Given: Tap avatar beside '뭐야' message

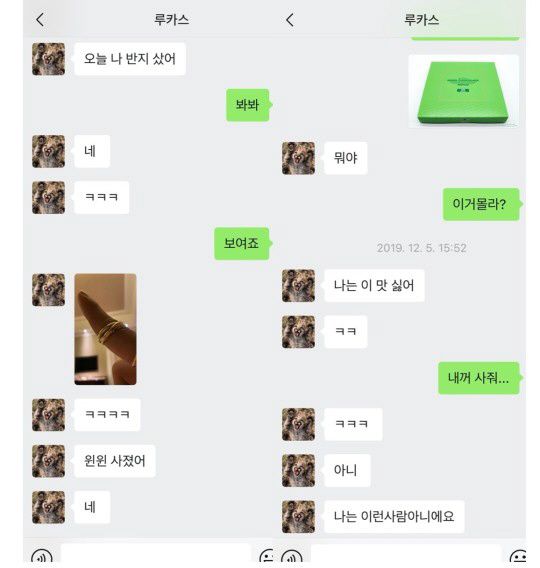Looking at the screenshot, I should (x=298, y=158).
